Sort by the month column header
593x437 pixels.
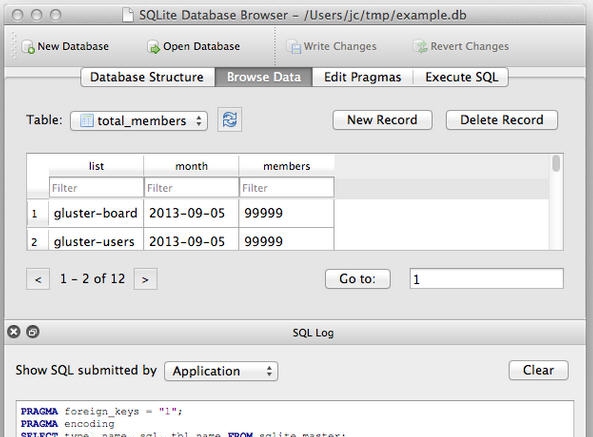click(x=191, y=166)
